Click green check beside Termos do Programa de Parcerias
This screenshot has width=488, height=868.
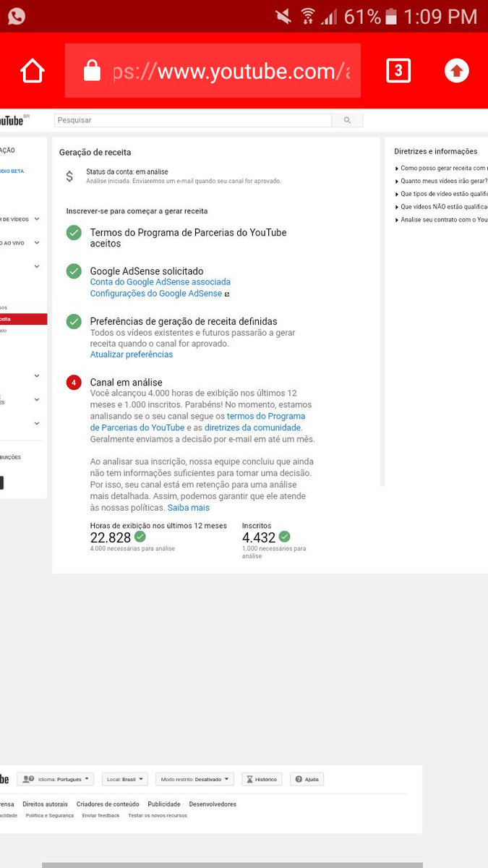[74, 233]
